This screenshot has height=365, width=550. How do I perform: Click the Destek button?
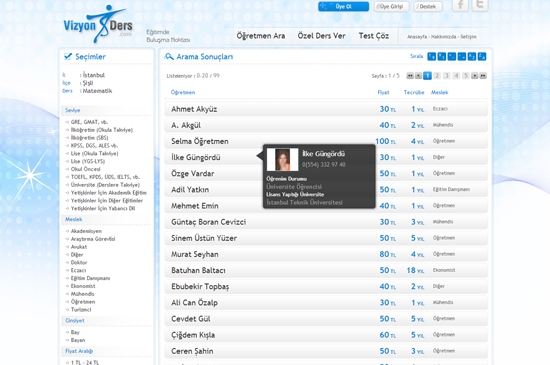pyautogui.click(x=428, y=7)
